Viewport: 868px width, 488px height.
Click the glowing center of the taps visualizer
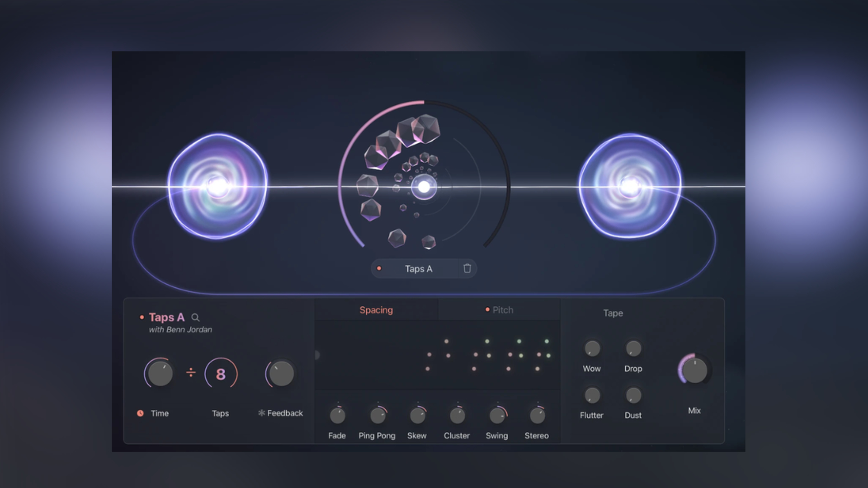click(424, 187)
